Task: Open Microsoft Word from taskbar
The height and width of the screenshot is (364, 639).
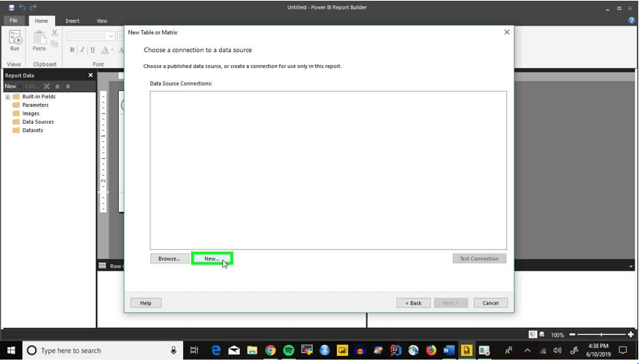Action: point(448,350)
